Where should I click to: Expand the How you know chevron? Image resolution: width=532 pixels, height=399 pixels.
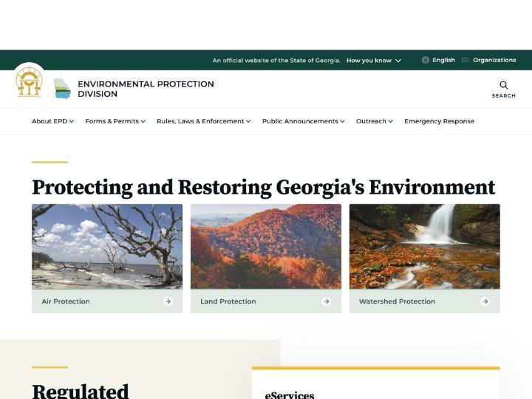[398, 61]
